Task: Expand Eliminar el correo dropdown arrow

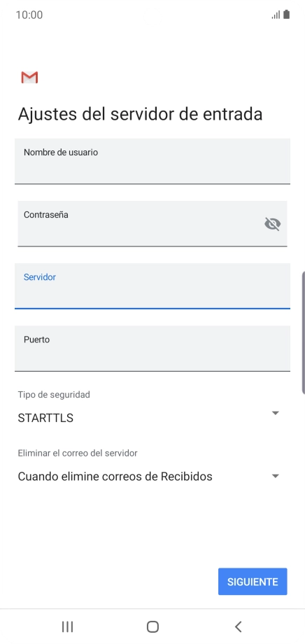Action: 276,477
